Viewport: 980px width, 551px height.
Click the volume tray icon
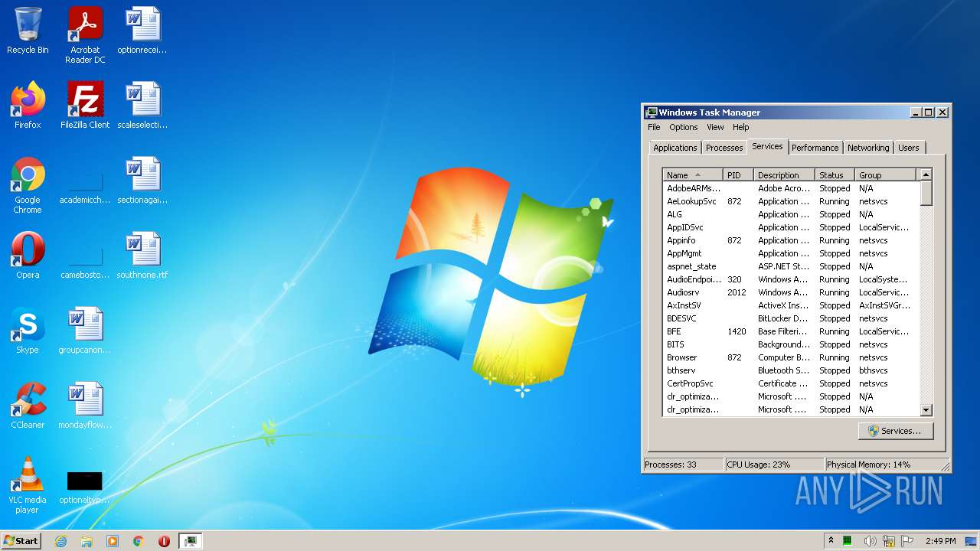(870, 541)
